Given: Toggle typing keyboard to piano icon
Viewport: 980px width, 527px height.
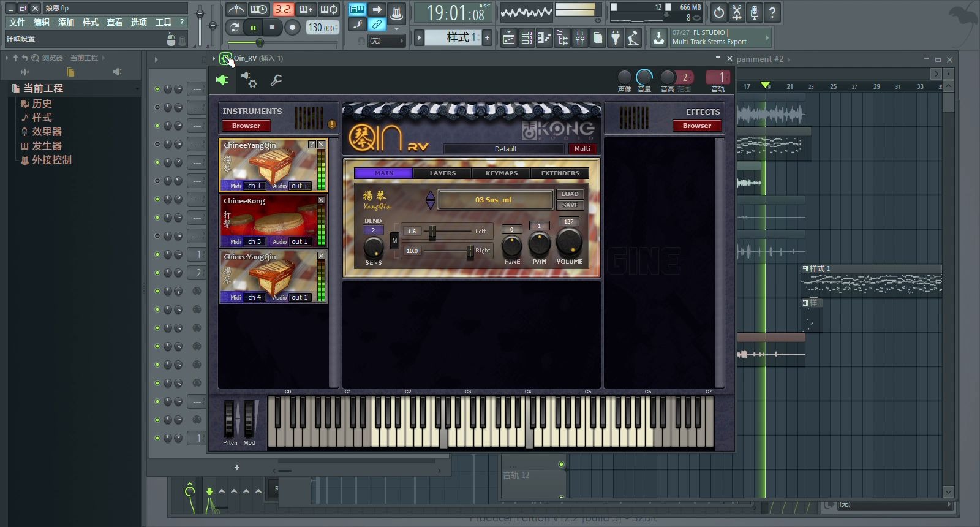Looking at the screenshot, I should click(x=357, y=9).
